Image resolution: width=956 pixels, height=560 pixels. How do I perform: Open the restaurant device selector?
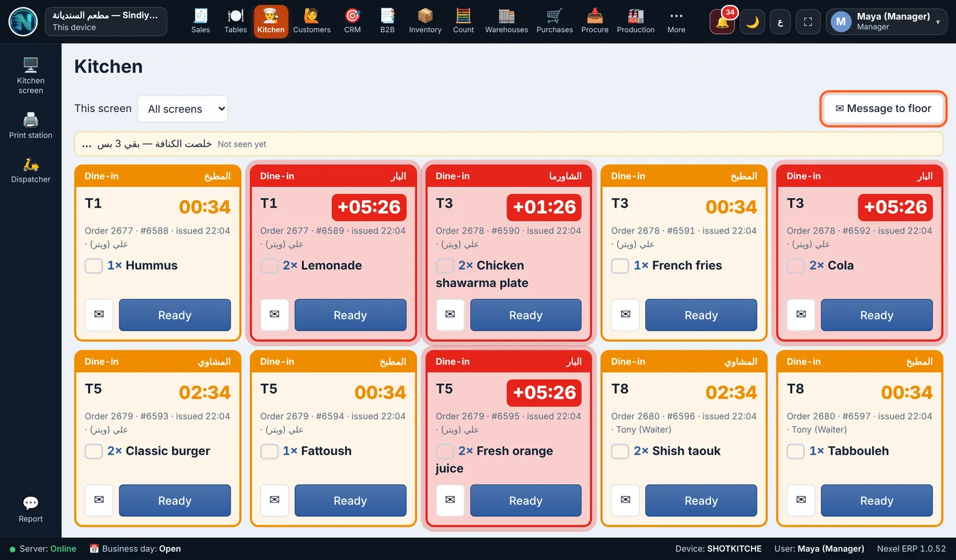tap(106, 22)
